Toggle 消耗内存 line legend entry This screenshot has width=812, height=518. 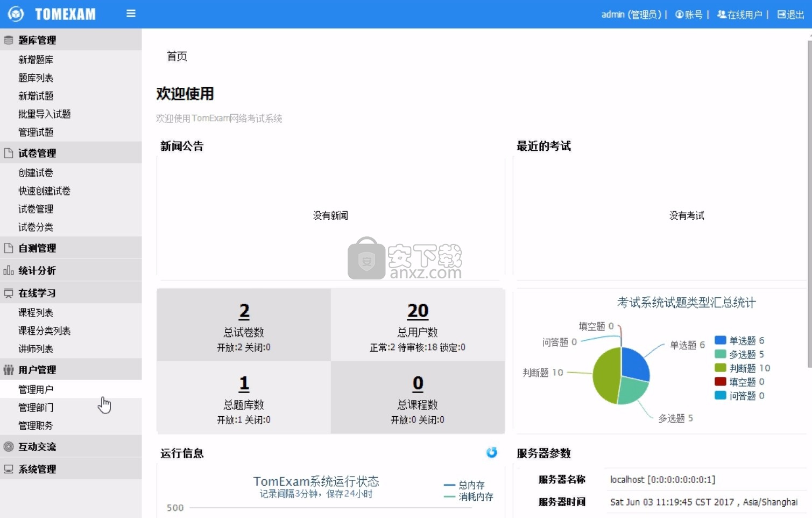(468, 496)
